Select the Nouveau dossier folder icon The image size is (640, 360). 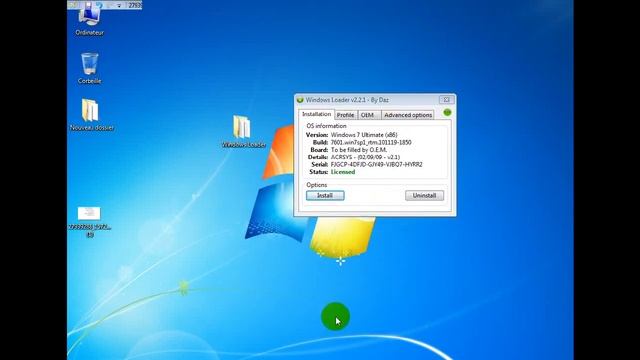[x=91, y=115]
